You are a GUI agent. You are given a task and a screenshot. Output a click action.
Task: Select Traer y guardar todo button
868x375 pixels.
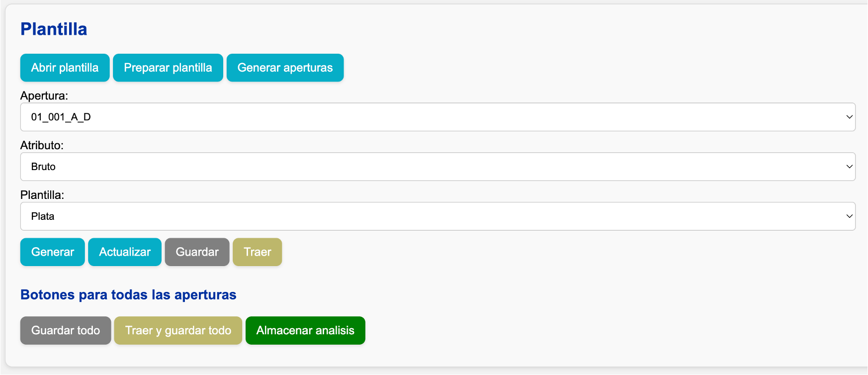[178, 331]
